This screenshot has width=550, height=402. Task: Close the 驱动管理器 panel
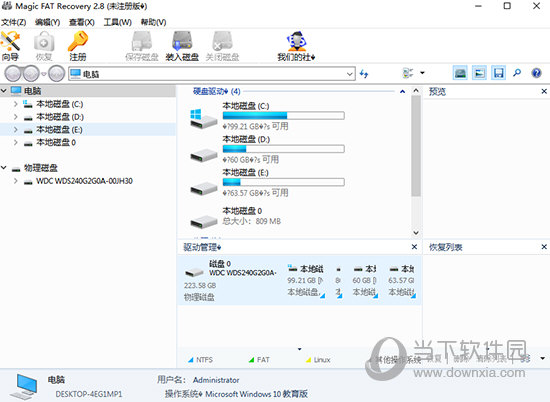click(x=414, y=247)
